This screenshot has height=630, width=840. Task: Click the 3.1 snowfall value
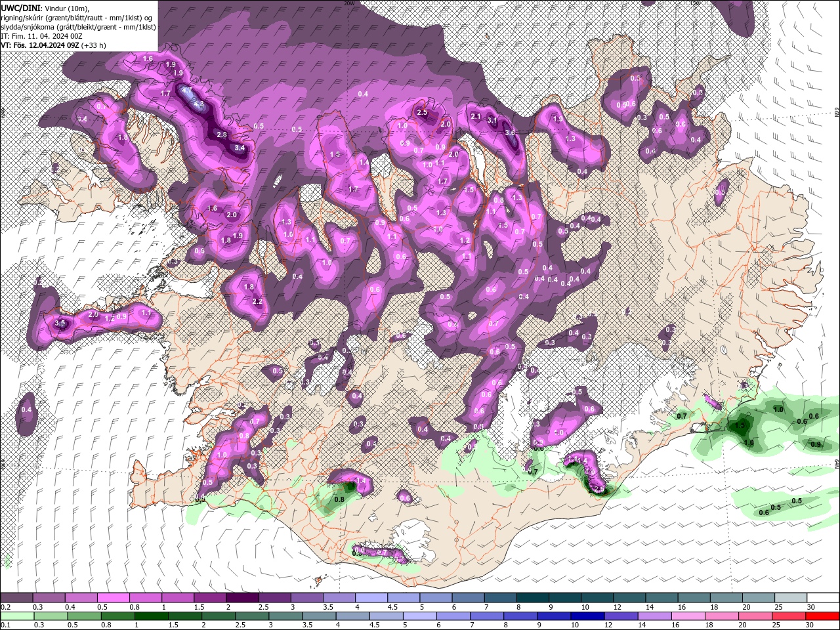tap(492, 120)
